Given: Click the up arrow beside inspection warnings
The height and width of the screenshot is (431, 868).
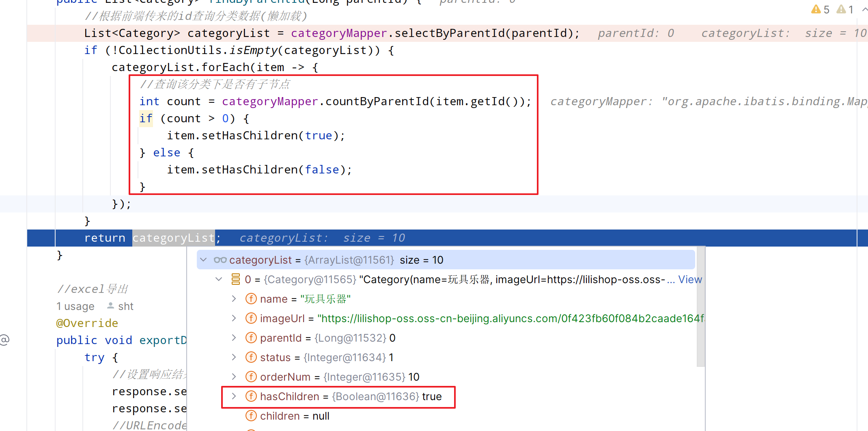Looking at the screenshot, I should click(864, 9).
